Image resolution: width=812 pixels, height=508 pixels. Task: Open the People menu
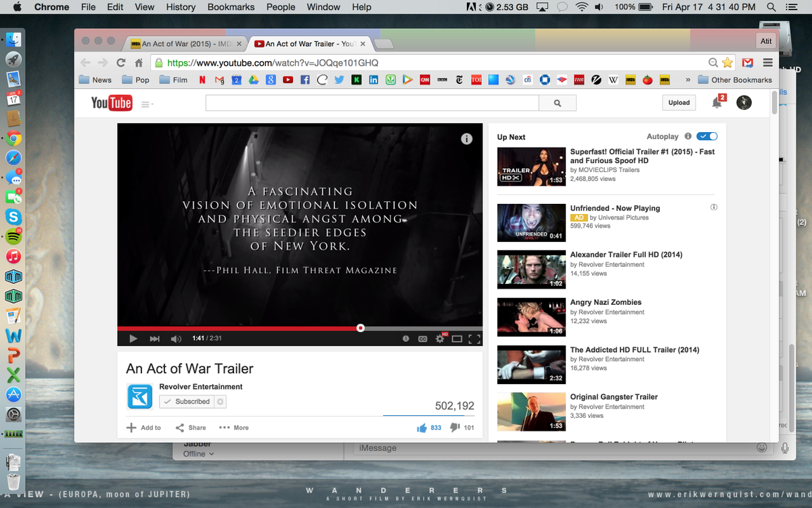click(x=281, y=7)
